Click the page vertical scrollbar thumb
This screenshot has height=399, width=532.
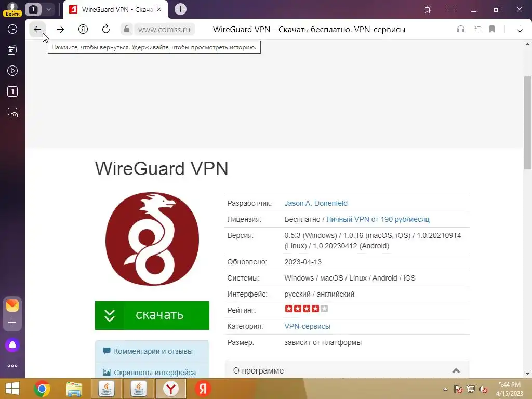527,122
